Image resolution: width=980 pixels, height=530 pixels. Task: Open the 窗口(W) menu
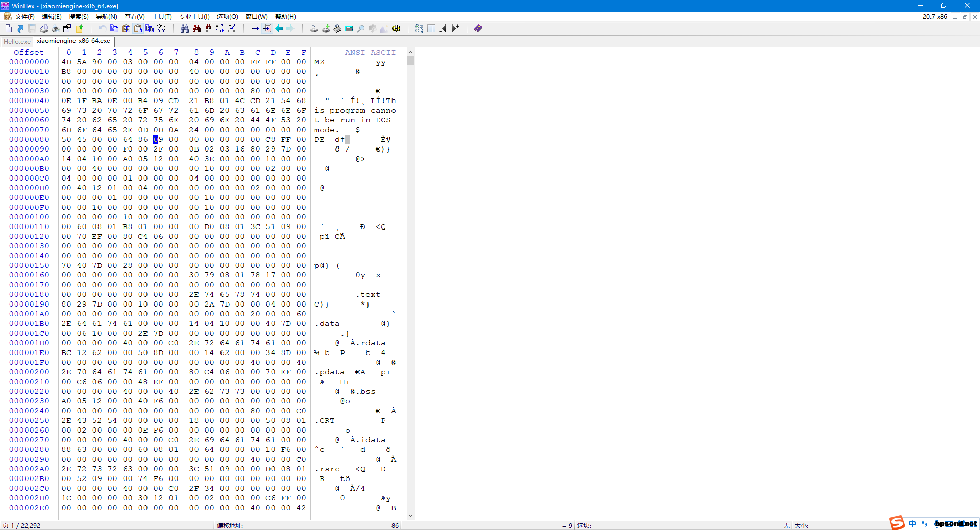tap(257, 17)
